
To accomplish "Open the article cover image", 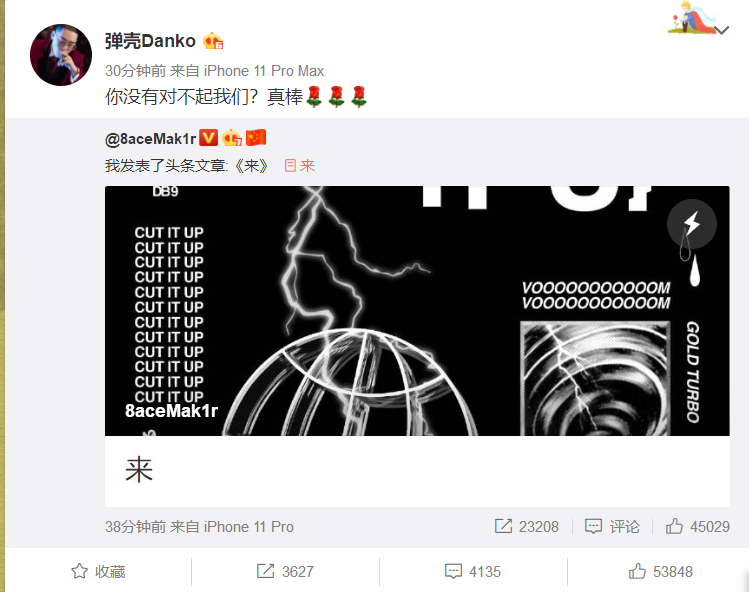I will pyautogui.click(x=417, y=311).
